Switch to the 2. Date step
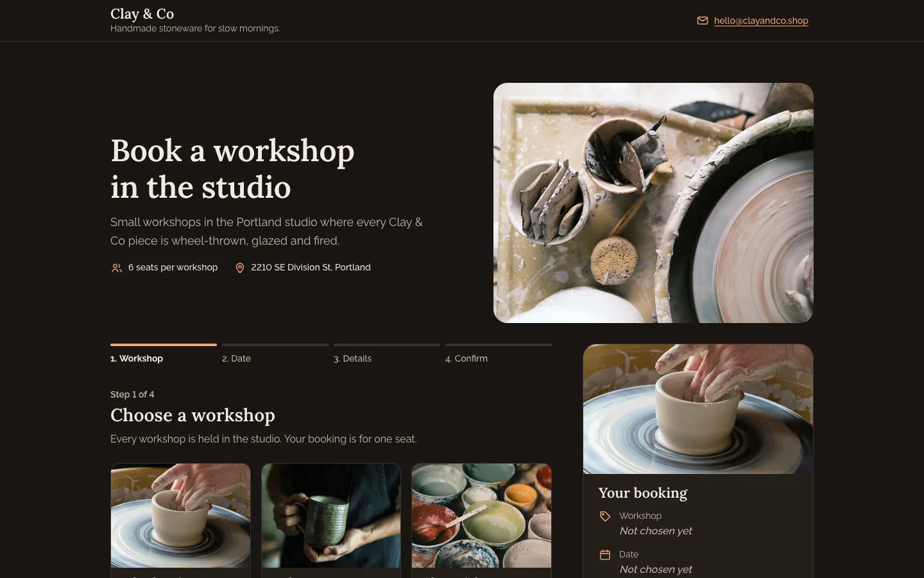The height and width of the screenshot is (578, 924). pos(275,354)
